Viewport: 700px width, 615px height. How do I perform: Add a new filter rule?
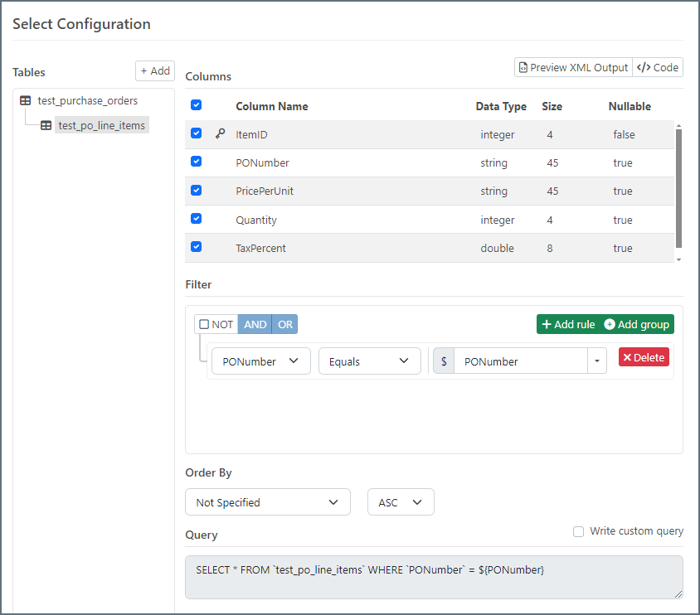pos(568,324)
